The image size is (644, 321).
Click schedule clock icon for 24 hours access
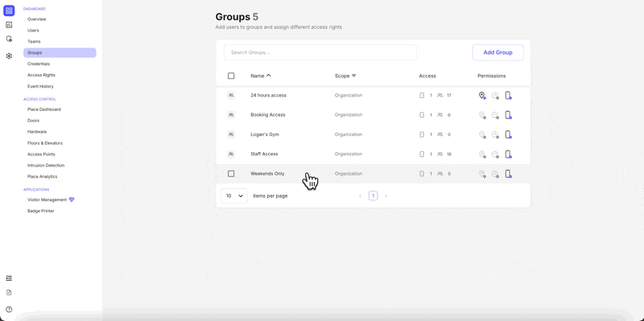tap(495, 96)
